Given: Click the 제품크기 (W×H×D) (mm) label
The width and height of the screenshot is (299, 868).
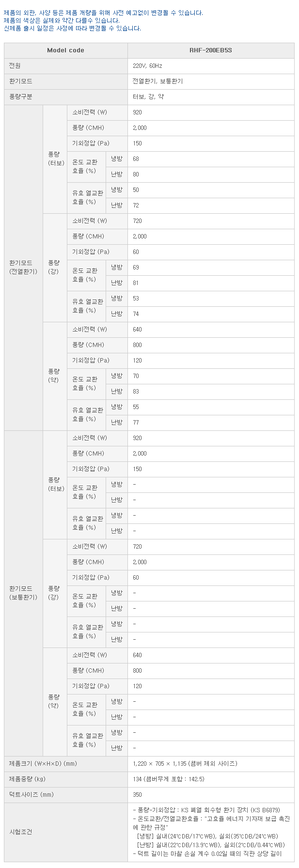Looking at the screenshot, I should click(x=43, y=764).
